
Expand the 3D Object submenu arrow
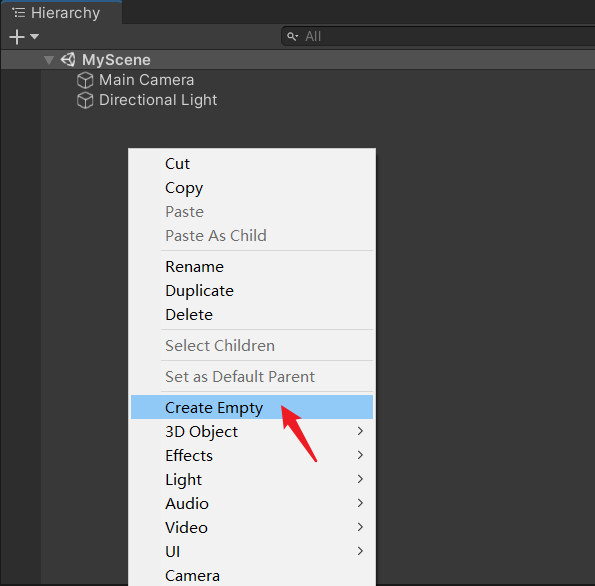[x=360, y=431]
